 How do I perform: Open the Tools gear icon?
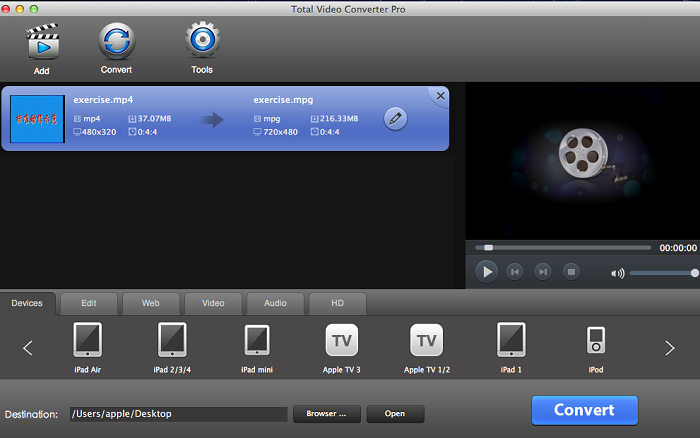pos(203,40)
